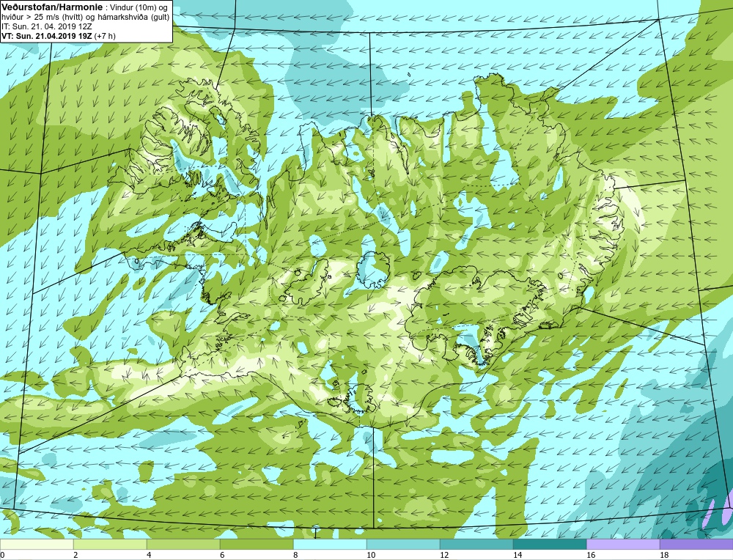Click the '8' label on the color scale
The image size is (733, 560).
[x=296, y=556]
